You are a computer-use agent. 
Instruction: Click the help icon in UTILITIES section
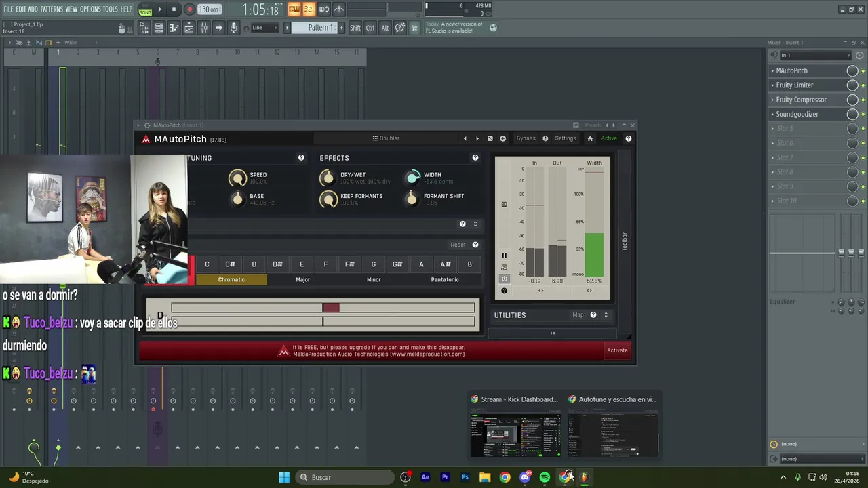click(x=593, y=315)
